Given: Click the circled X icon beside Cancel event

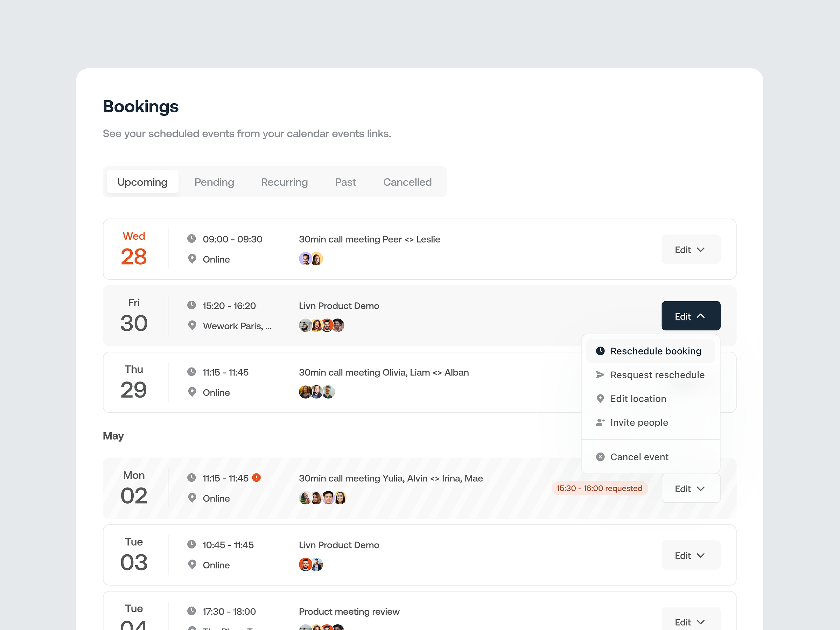Looking at the screenshot, I should 600,457.
